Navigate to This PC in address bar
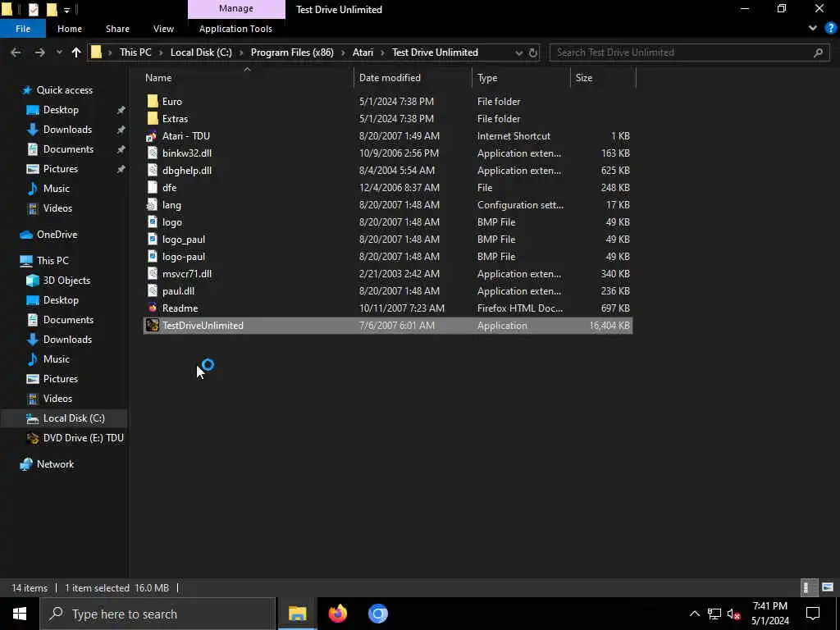840x630 pixels. tap(135, 52)
